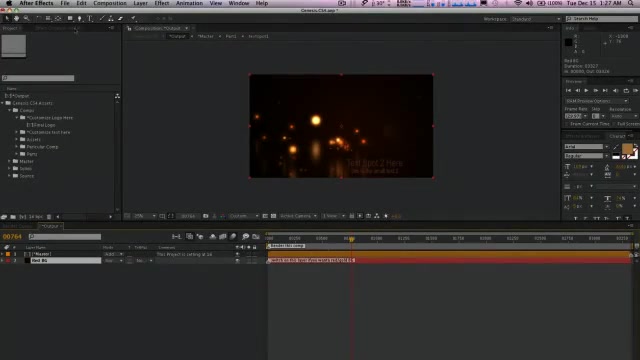Toggle the Preview panel audio mute button
Screen dimensions: 640x360
pos(616,91)
